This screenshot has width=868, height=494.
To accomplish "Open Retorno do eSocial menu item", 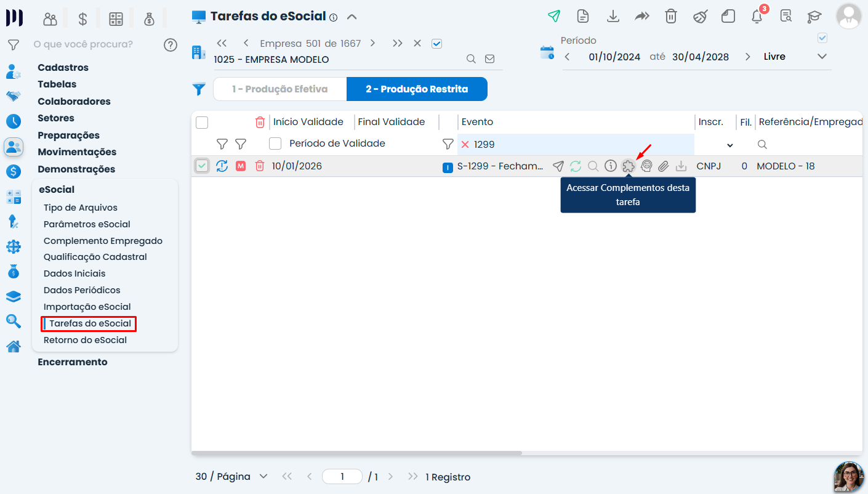I will tap(85, 340).
